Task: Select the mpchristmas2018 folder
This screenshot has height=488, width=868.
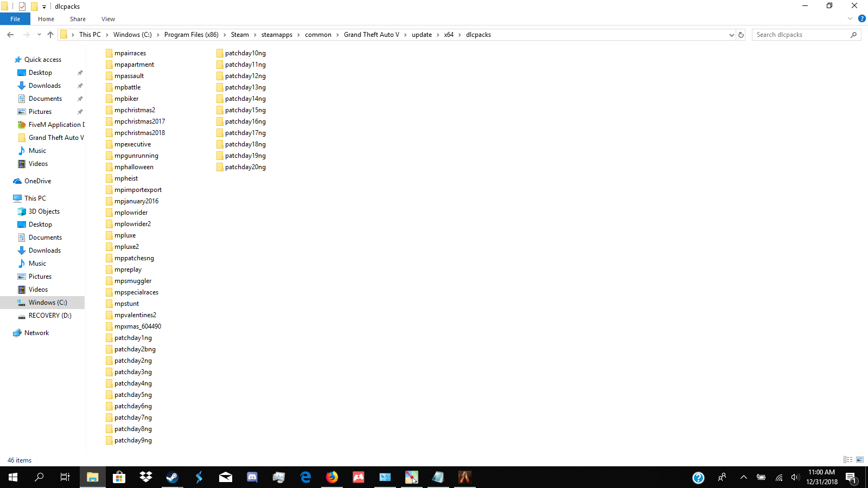Action: [x=136, y=133]
